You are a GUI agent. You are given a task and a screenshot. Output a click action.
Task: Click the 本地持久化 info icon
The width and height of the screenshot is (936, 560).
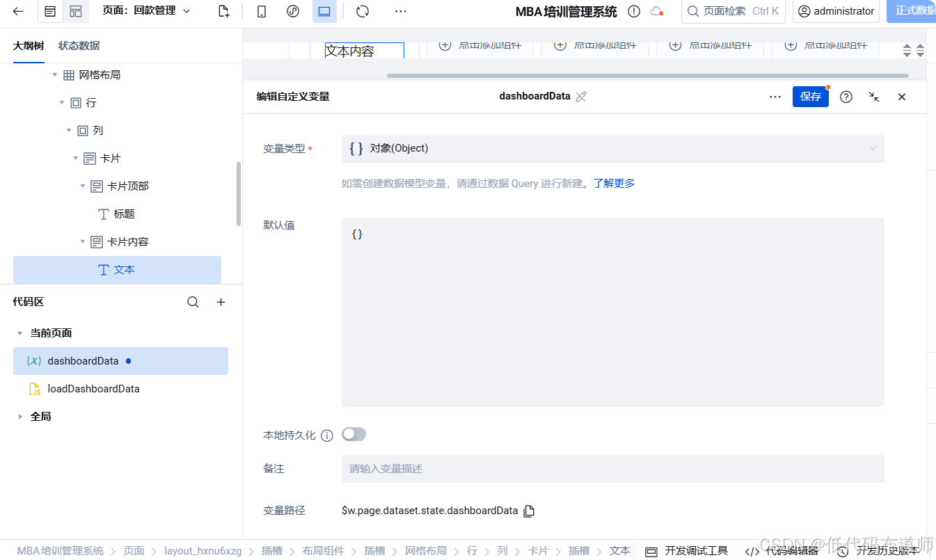pos(327,435)
